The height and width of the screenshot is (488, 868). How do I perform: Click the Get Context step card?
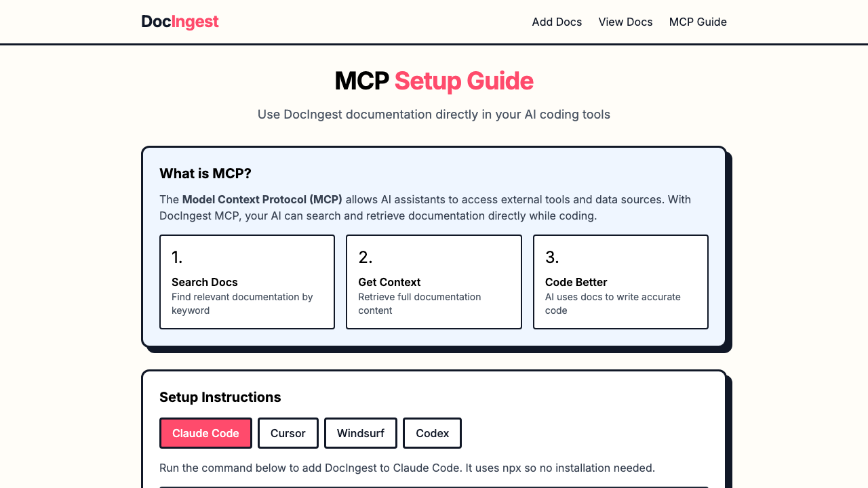[434, 282]
